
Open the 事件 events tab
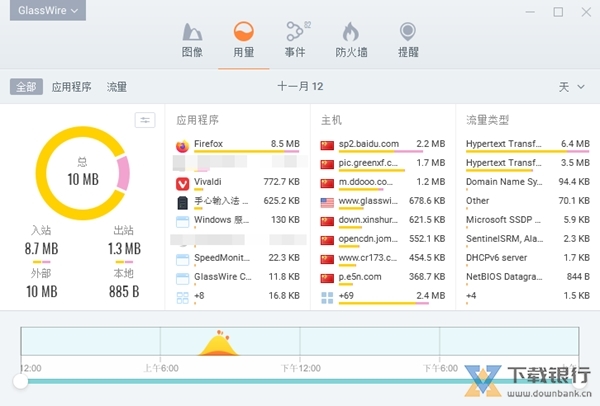pyautogui.click(x=295, y=40)
